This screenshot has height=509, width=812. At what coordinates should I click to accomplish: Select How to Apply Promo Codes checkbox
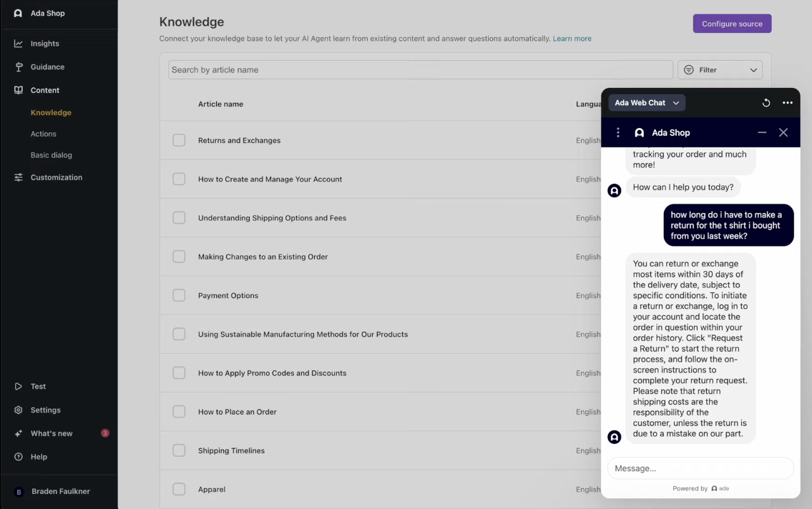(179, 373)
